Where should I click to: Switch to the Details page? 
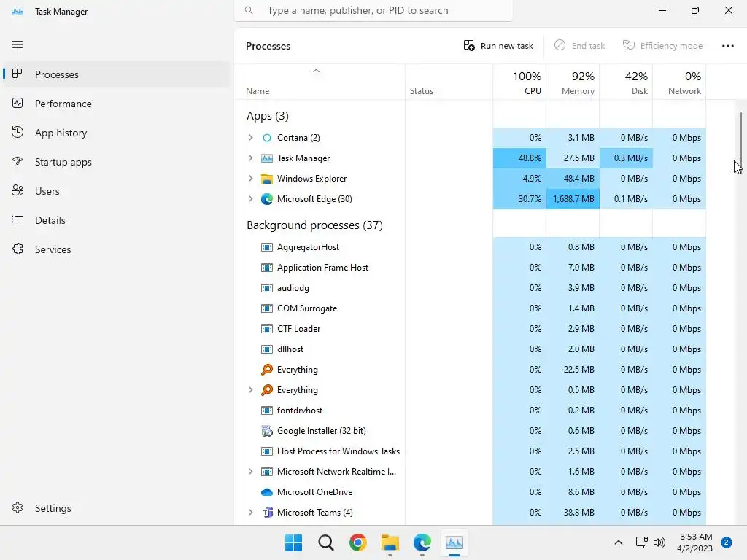(117, 220)
